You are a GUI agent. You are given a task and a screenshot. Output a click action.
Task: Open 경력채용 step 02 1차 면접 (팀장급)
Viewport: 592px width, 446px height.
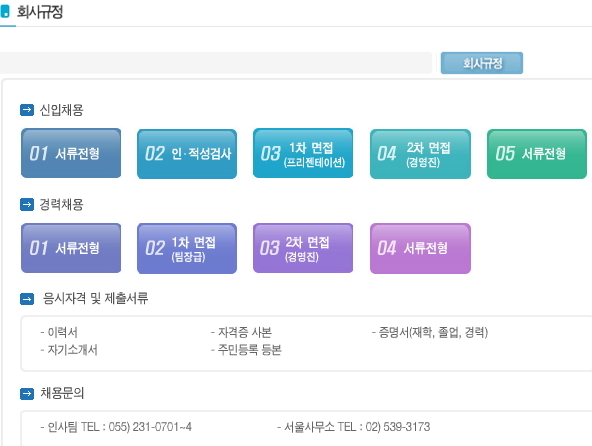click(x=187, y=248)
